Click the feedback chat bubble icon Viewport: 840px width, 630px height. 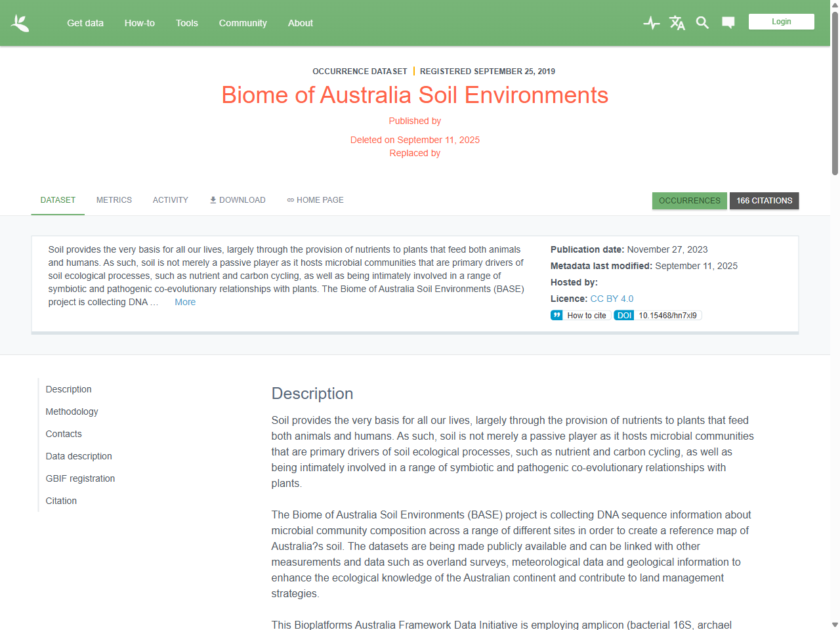[x=728, y=22]
